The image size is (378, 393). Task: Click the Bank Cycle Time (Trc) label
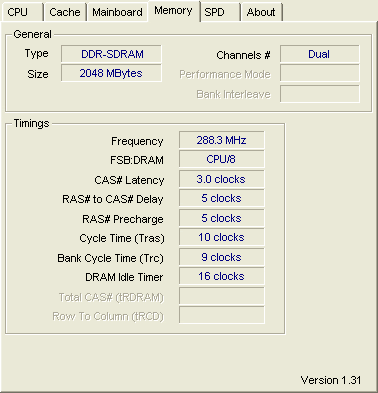110,258
